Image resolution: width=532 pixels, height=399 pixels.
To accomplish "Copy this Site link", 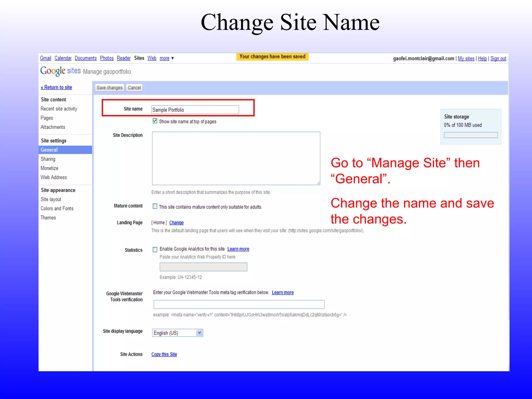I will click(164, 354).
